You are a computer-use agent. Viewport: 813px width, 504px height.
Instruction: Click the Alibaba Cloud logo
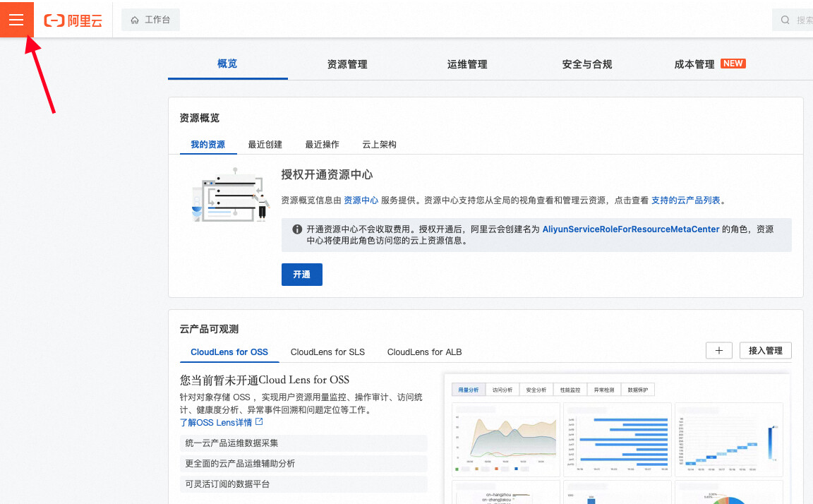(73, 20)
